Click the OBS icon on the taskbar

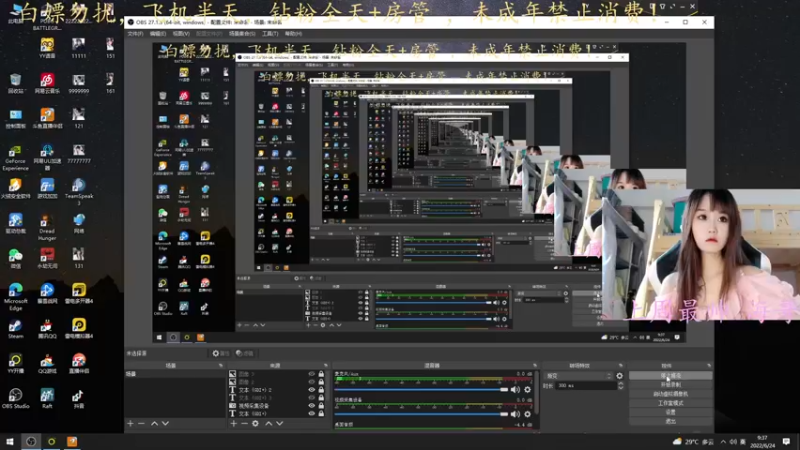pyautogui.click(x=31, y=441)
